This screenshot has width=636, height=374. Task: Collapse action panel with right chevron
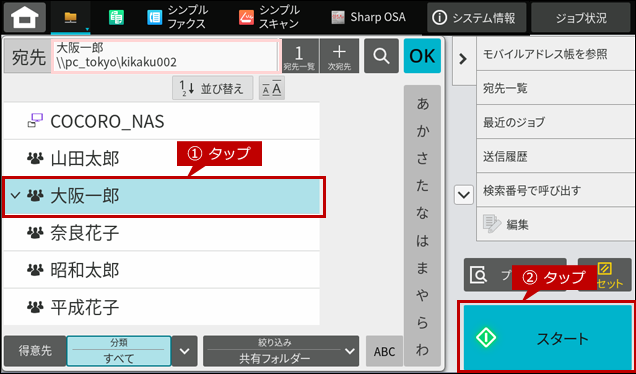point(462,60)
